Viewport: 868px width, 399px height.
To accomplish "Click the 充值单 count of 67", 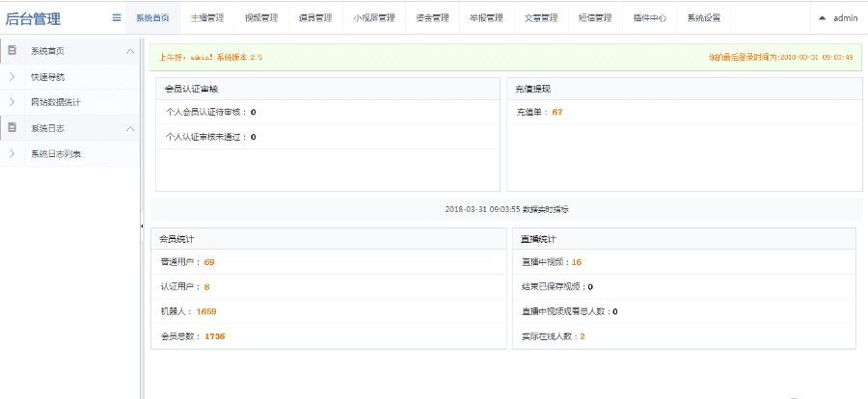I will (556, 113).
